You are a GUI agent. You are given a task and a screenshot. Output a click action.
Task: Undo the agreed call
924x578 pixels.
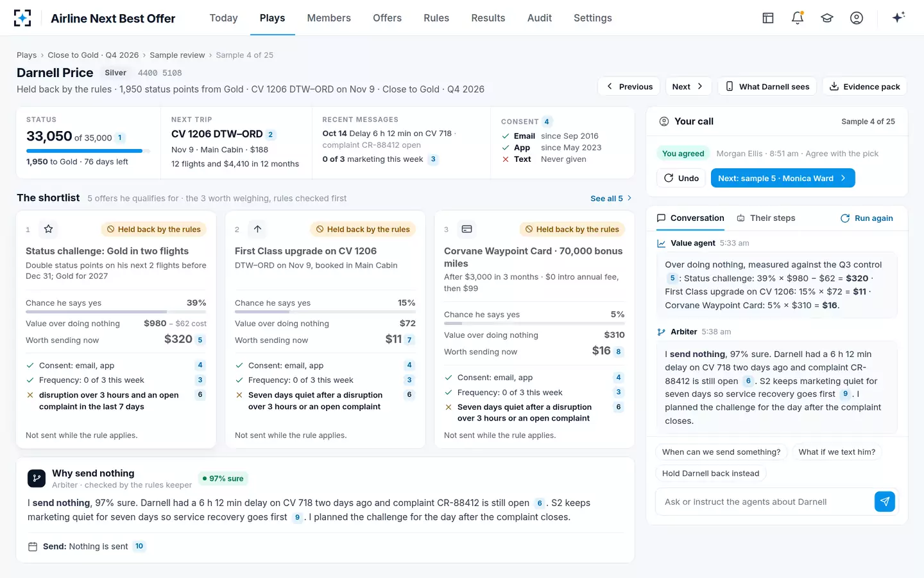pos(681,178)
